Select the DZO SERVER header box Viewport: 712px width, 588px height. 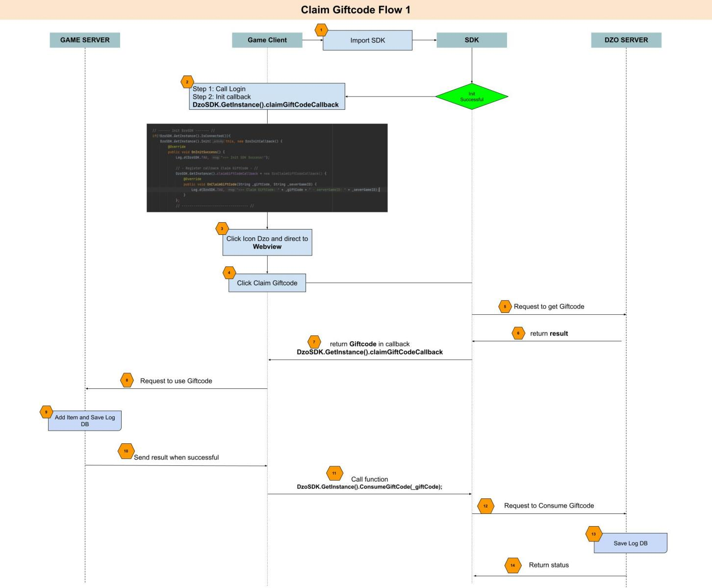pyautogui.click(x=626, y=40)
